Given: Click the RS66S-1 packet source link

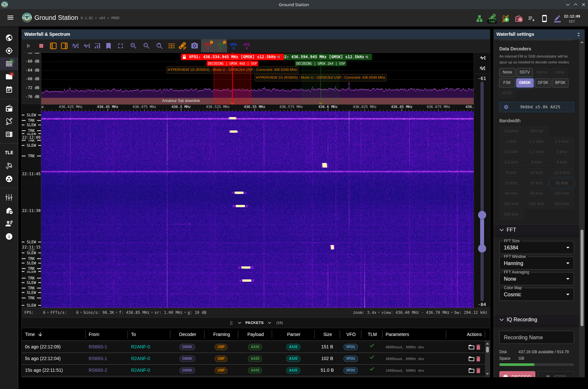Looking at the screenshot, I should 98,347.
